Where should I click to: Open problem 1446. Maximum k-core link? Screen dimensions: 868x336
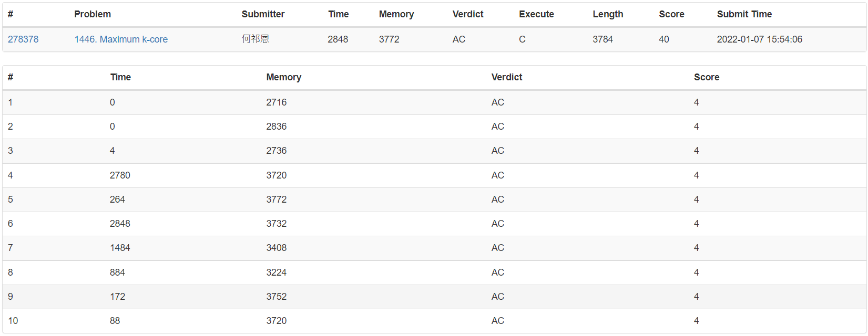(121, 39)
